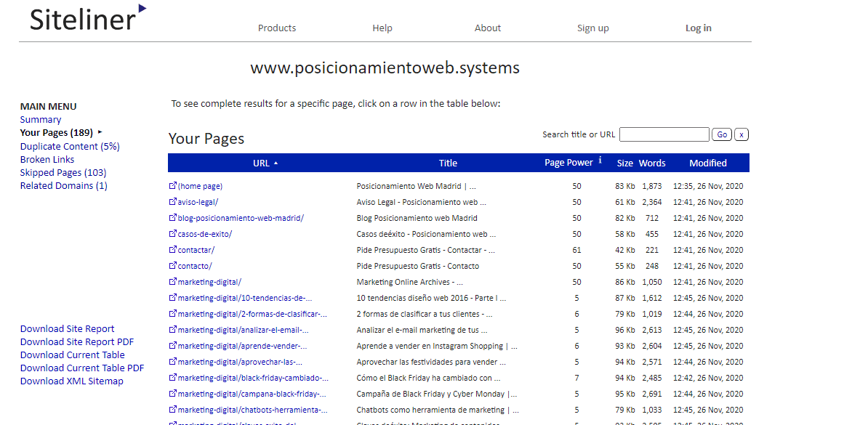Click word count 1,873 in home page row
The height and width of the screenshot is (425, 868).
pyautogui.click(x=651, y=187)
